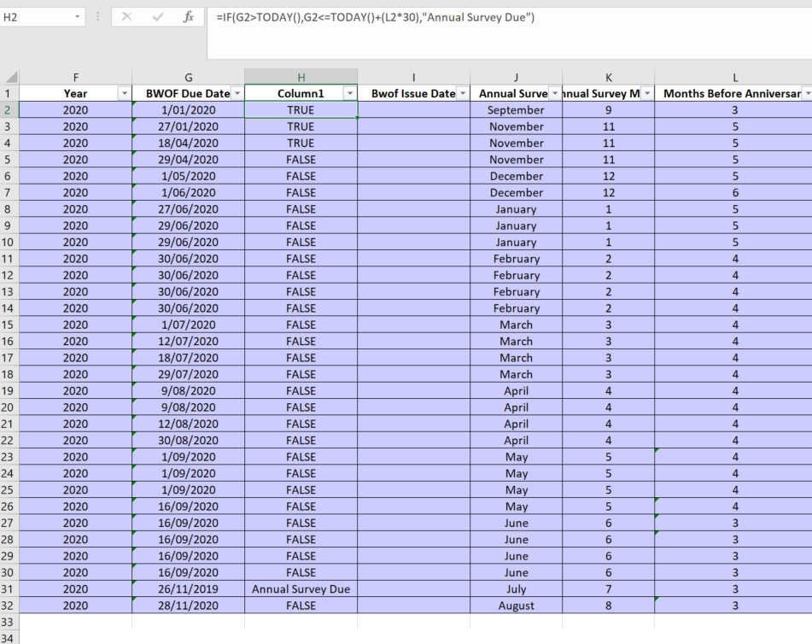Click the date cell 1/06/2020
The image size is (812, 644).
tap(189, 192)
